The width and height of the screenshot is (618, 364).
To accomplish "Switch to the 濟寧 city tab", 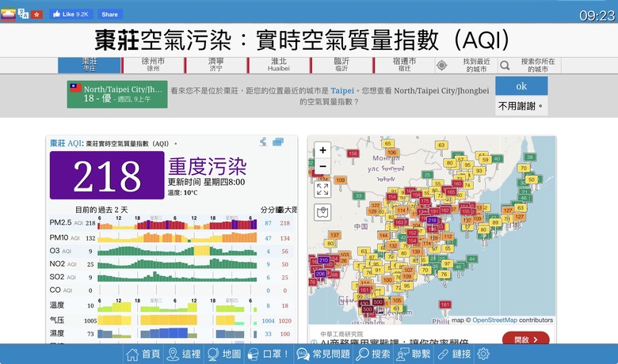I will 216,65.
